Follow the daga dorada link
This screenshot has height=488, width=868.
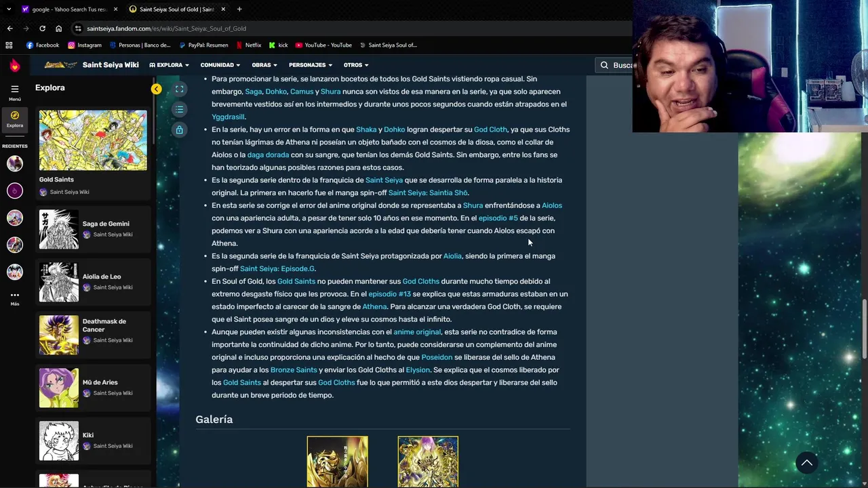click(268, 155)
